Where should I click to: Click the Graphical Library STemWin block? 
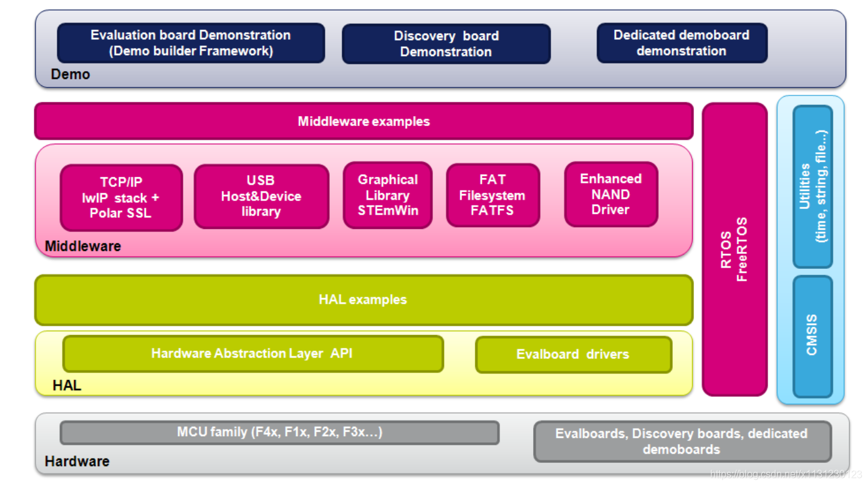point(387,195)
